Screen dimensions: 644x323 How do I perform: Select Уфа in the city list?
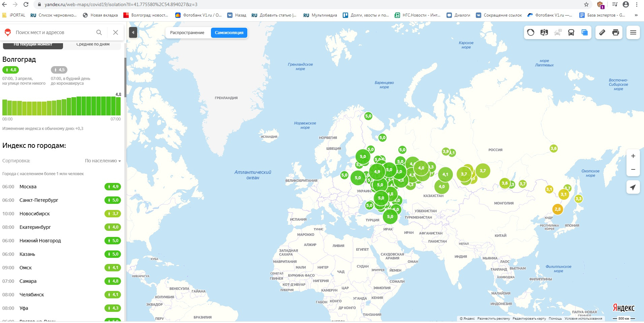click(x=61, y=308)
